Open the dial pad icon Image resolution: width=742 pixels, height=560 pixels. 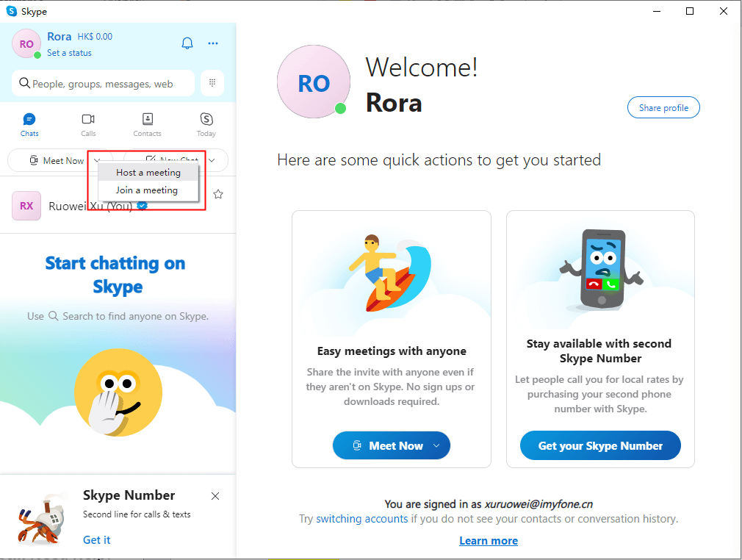click(212, 83)
